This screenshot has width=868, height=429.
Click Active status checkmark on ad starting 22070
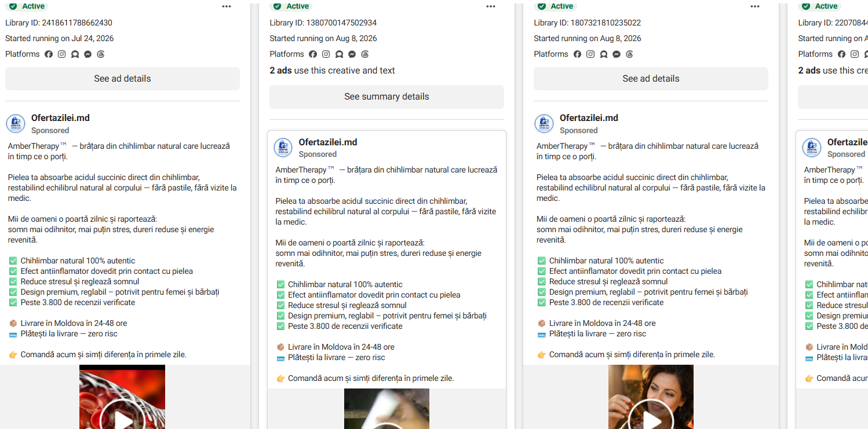[806, 6]
